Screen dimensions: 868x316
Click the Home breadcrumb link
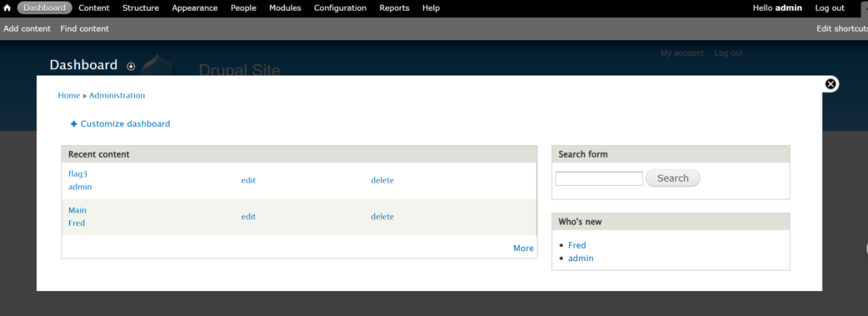68,95
